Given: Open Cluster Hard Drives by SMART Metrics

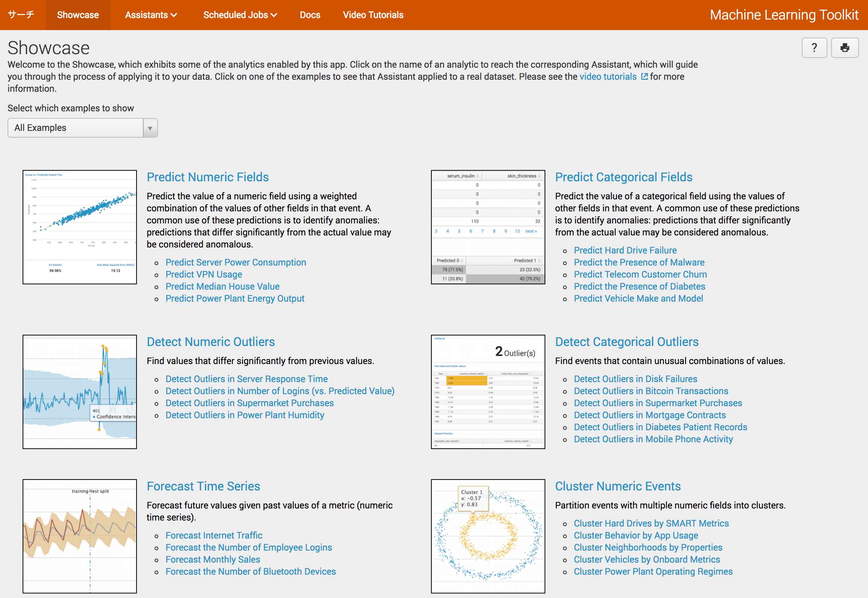Looking at the screenshot, I should 651,524.
